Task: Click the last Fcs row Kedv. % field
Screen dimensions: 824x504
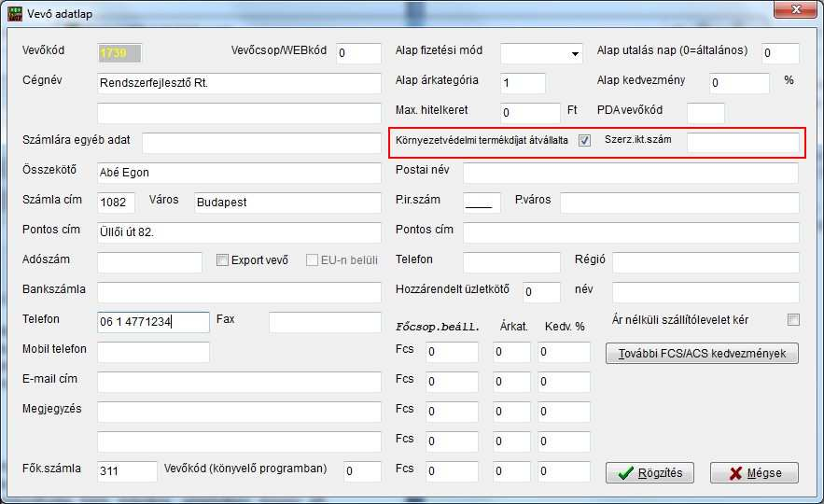Action: [x=565, y=471]
